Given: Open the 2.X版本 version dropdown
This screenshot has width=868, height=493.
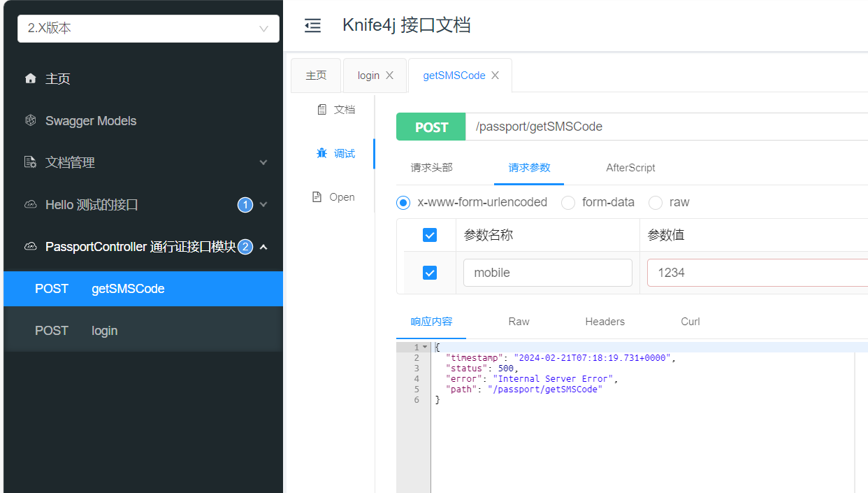Looking at the screenshot, I should [x=147, y=29].
